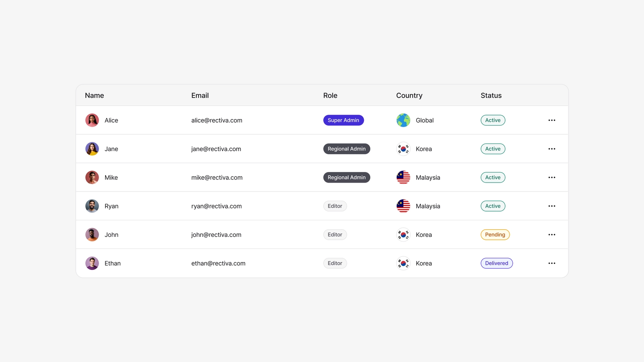The width and height of the screenshot is (644, 362).
Task: Click the Malaysia text in Ryan's row
Action: click(x=428, y=206)
